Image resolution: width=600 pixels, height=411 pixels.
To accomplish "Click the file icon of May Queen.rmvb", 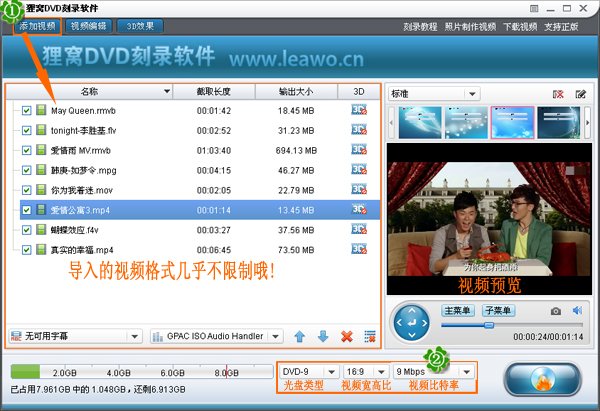I will click(41, 110).
